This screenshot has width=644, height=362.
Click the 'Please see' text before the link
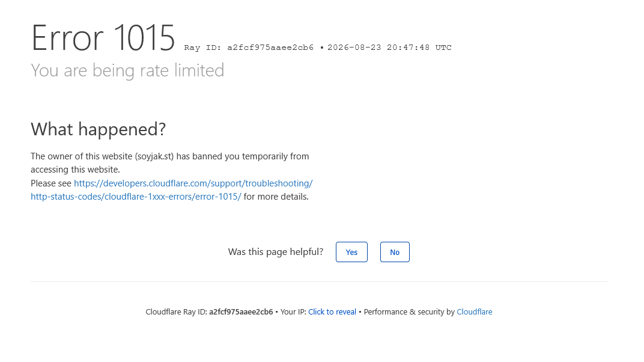coord(51,183)
